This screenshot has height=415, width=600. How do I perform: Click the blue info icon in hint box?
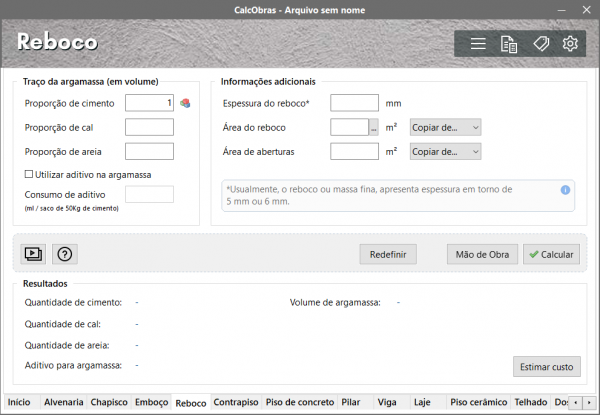(x=565, y=189)
